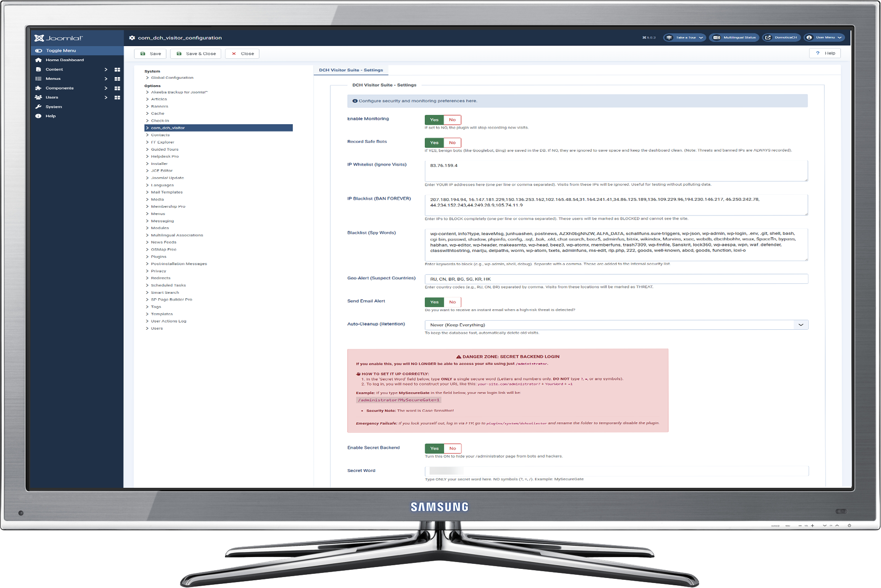Screen dimensions: 881x588
Task: Click the wrench icon for System
Action: [x=39, y=106]
